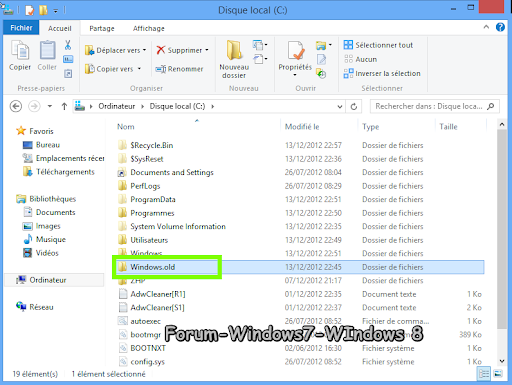Select Téléchargements in navigation pane
Screen dimensions: 512x385
click(59, 172)
